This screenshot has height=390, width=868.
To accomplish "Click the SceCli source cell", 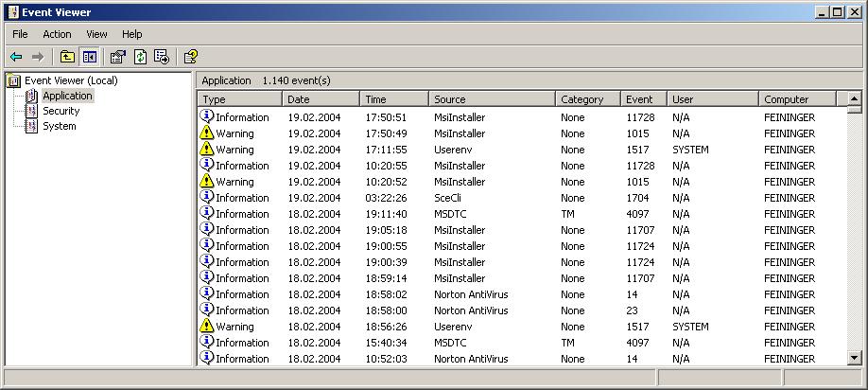I will click(447, 198).
